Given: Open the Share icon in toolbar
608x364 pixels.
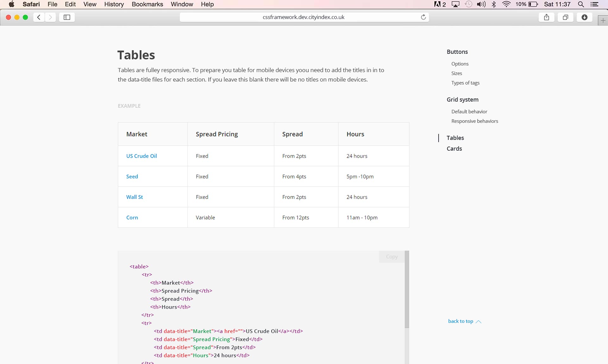Looking at the screenshot, I should click(x=546, y=17).
